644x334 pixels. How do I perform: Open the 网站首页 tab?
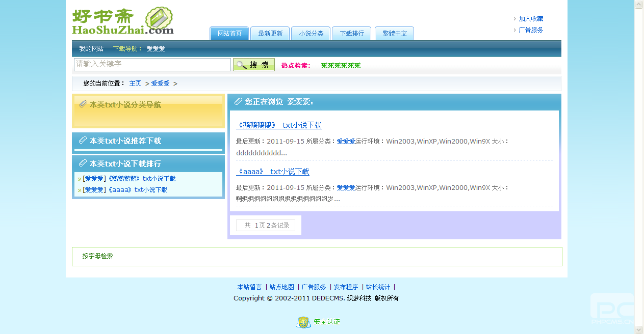click(229, 34)
